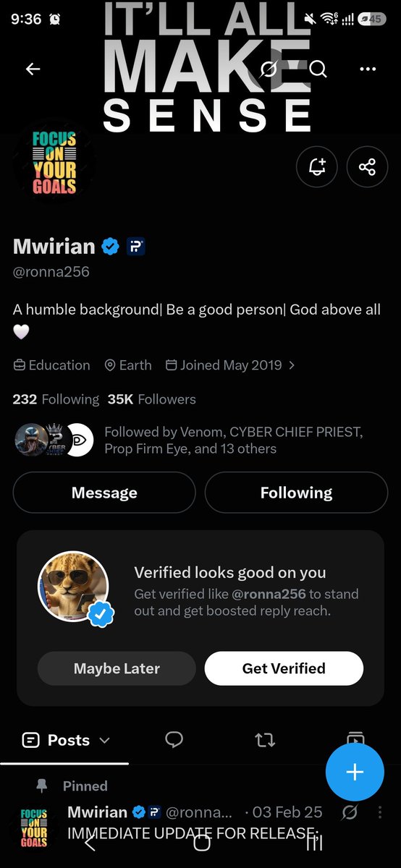
Task: Tap the Message button
Action: [104, 493]
